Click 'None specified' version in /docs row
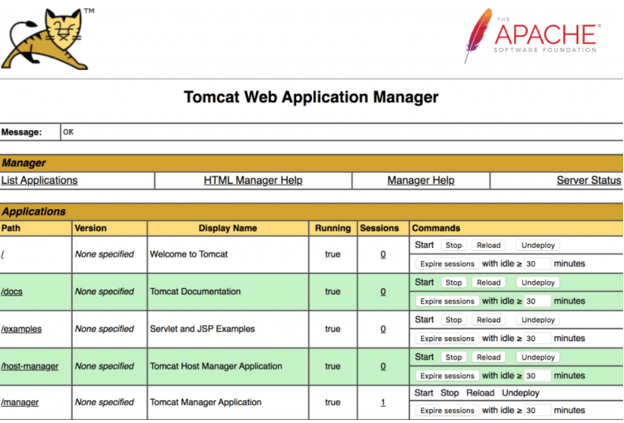Screen dimensions: 624x423 104,292
